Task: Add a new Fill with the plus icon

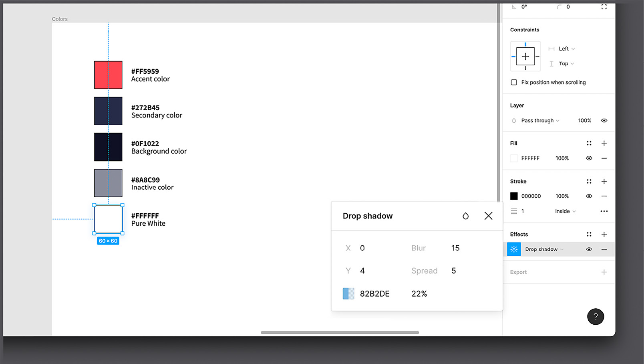Action: pyautogui.click(x=604, y=143)
